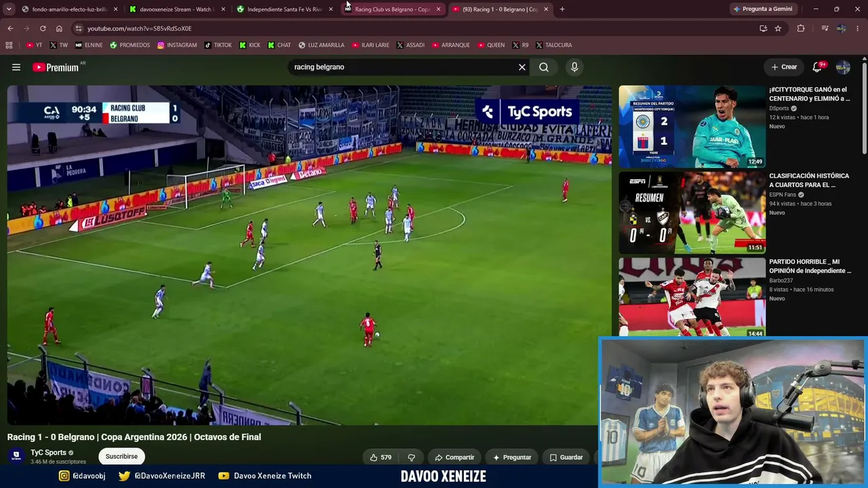Open the YouTube account avatar menu

(843, 67)
